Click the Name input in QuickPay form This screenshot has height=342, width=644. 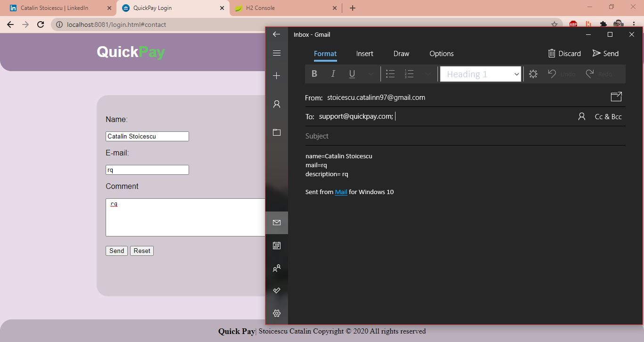(x=147, y=136)
